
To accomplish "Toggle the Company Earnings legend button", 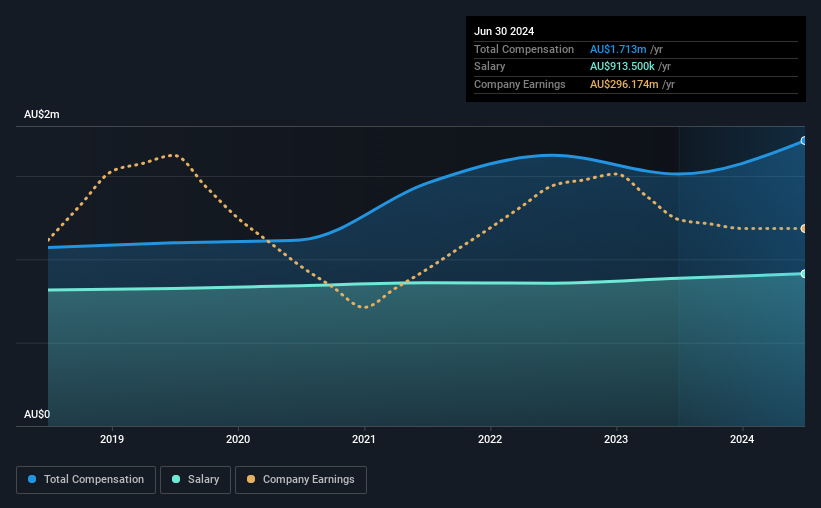I will tap(301, 480).
